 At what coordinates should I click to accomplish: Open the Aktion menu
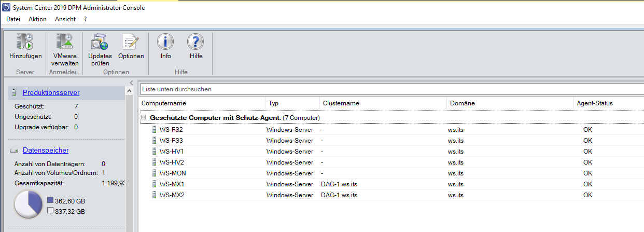pos(37,19)
